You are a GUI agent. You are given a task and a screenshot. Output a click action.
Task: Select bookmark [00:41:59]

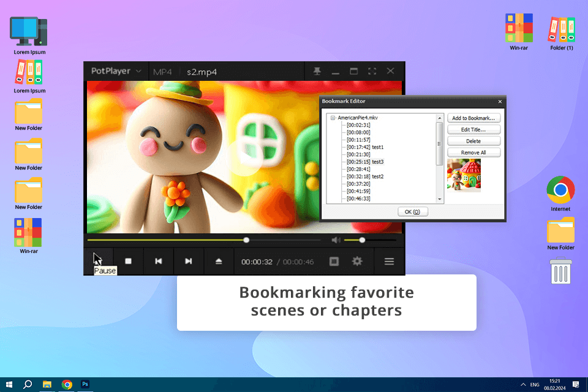(x=358, y=191)
